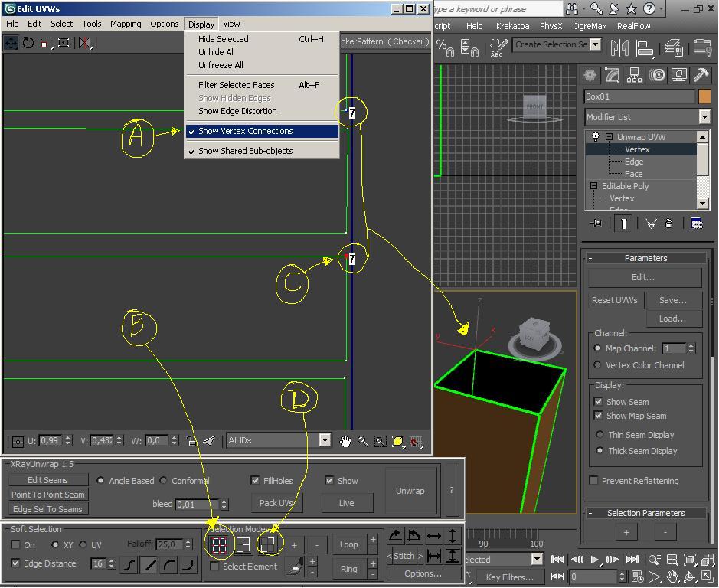Open the Modify command panel tab
The image size is (719, 588).
(x=612, y=75)
